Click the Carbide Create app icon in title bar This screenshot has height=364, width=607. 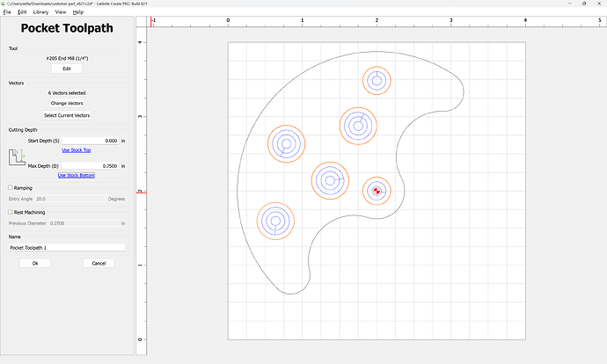(4, 4)
